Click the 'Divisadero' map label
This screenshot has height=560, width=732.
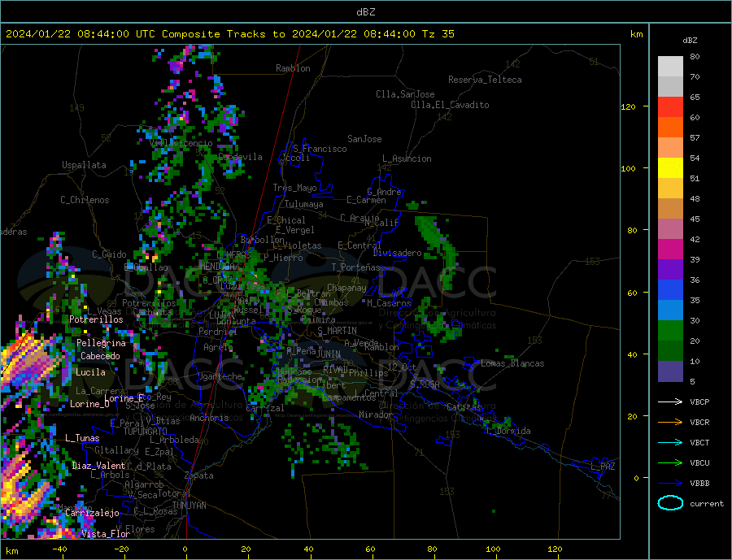pos(397,253)
